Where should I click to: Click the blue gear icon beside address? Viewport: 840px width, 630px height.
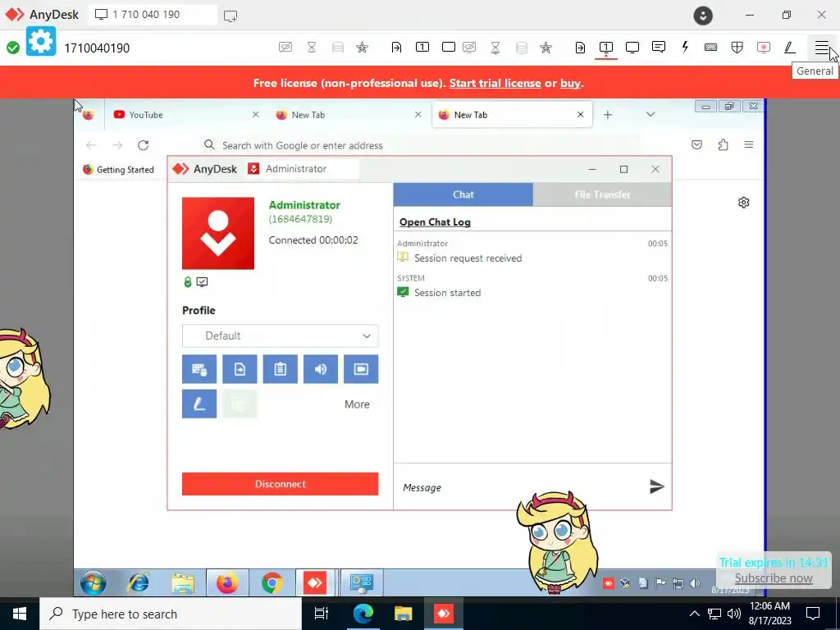pos(41,41)
